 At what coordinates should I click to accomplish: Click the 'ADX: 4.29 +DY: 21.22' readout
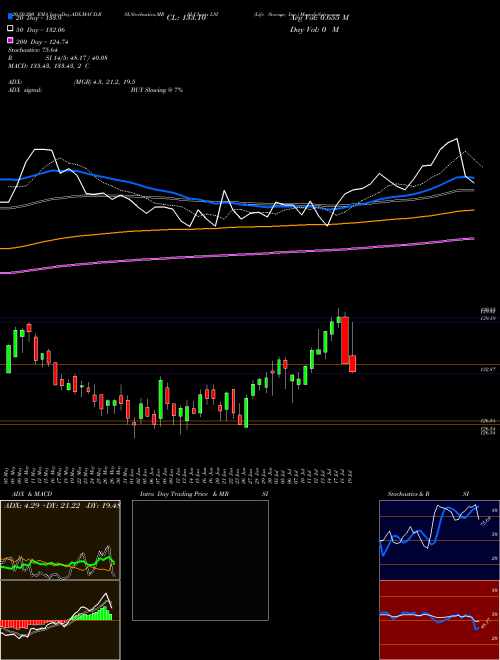(60, 505)
